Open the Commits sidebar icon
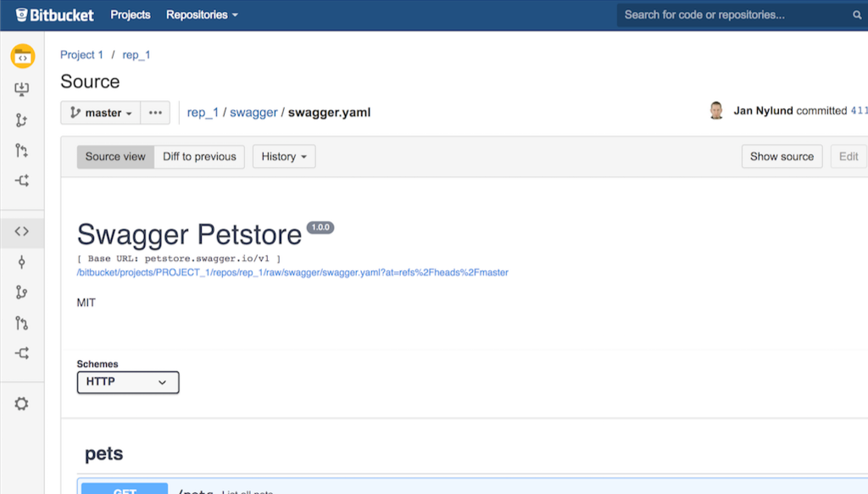The height and width of the screenshot is (494, 868). click(22, 262)
